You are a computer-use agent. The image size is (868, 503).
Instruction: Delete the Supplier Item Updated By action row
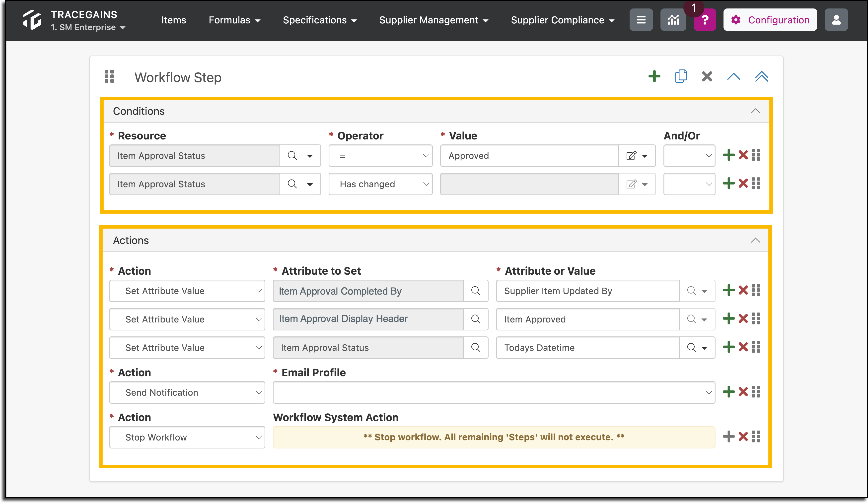point(743,290)
